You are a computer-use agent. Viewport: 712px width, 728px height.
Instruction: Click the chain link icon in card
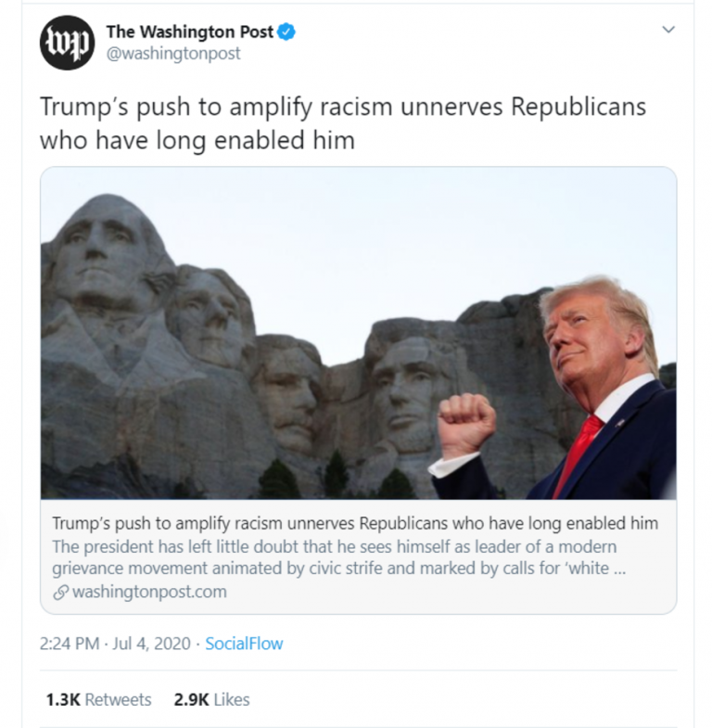click(x=60, y=593)
